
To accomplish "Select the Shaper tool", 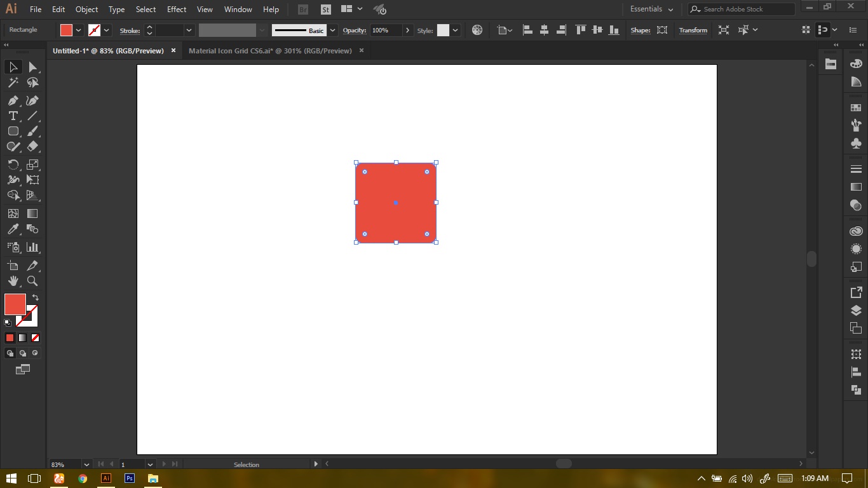I will point(13,146).
